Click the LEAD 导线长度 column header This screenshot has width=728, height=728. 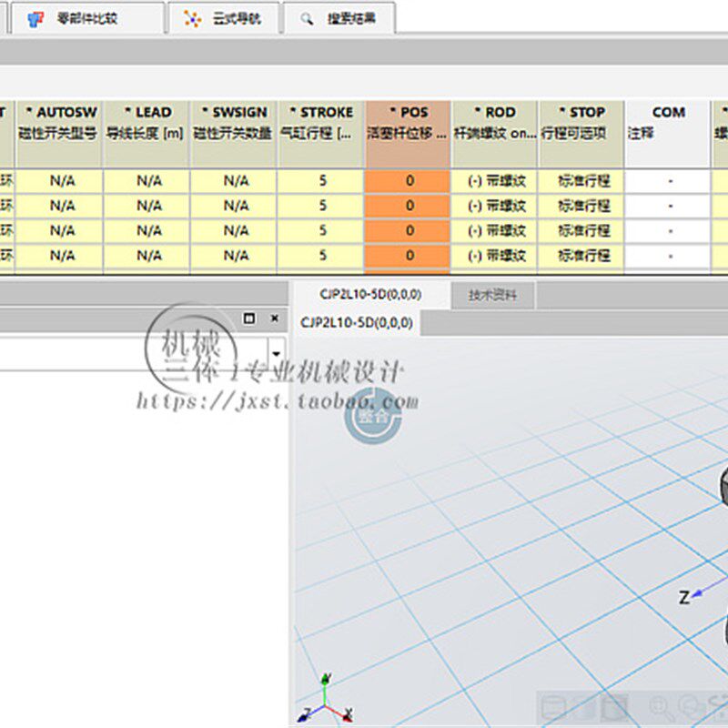(146, 134)
